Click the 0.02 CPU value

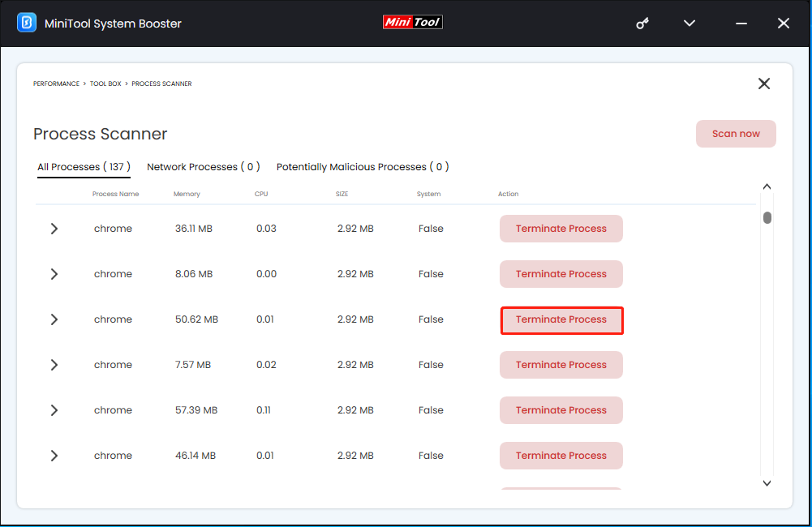(266, 365)
